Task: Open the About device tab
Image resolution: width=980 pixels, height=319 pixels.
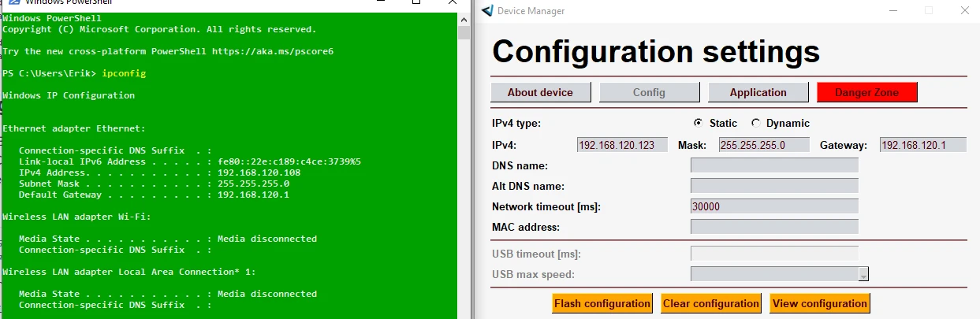Action: [540, 92]
